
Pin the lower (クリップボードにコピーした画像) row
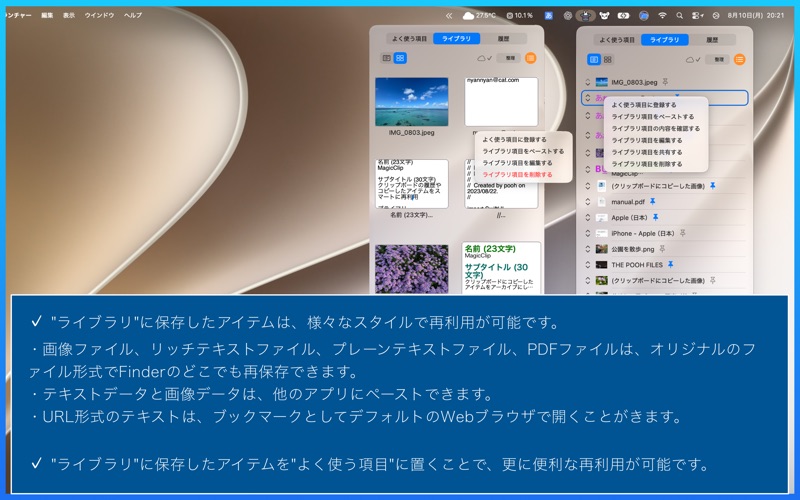(x=713, y=281)
